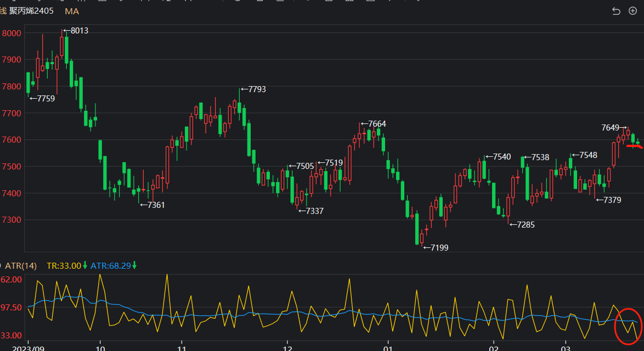Click the 7548 price annotation
The height and width of the screenshot is (351, 644).
[x=589, y=155]
